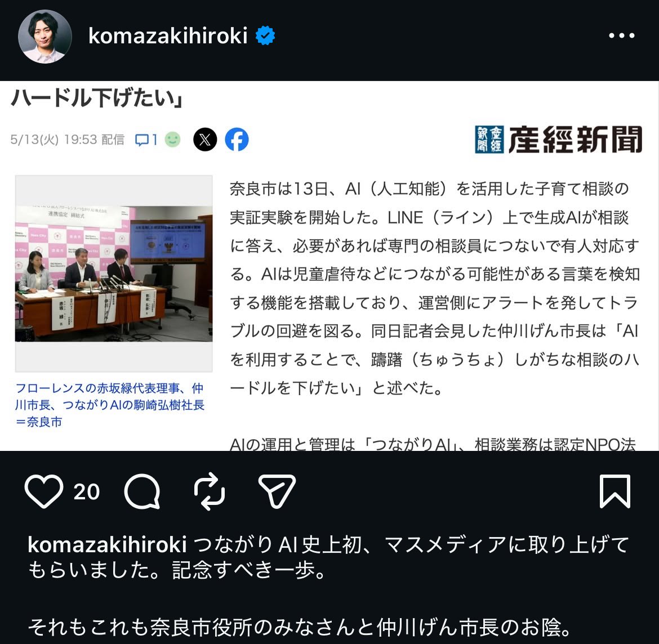Viewport: 659px width, 644px height.
Task: Share post with the paper plane icon
Action: point(277,491)
